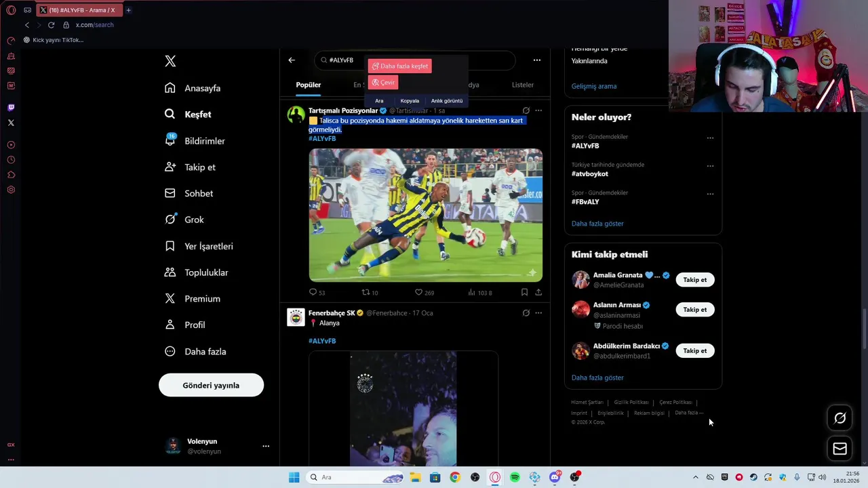Open search options three-dot menu
Viewport: 868px width, 488px height.
point(537,60)
